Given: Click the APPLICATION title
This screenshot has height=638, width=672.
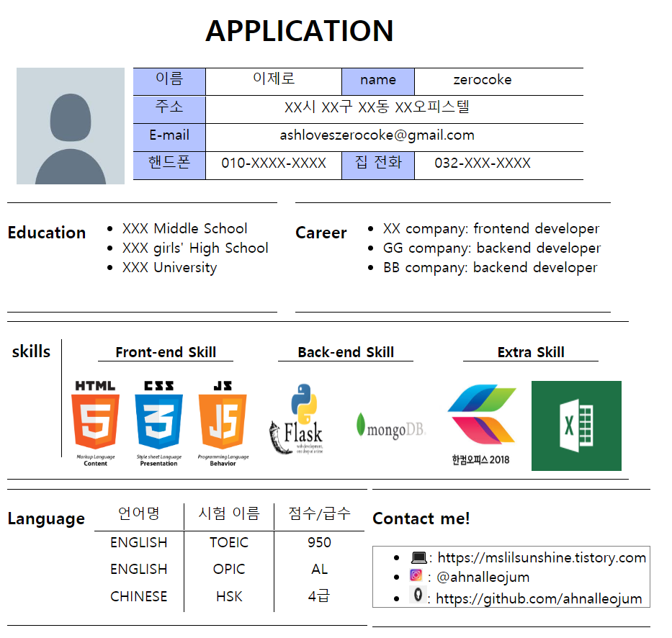Looking at the screenshot, I should [x=299, y=31].
